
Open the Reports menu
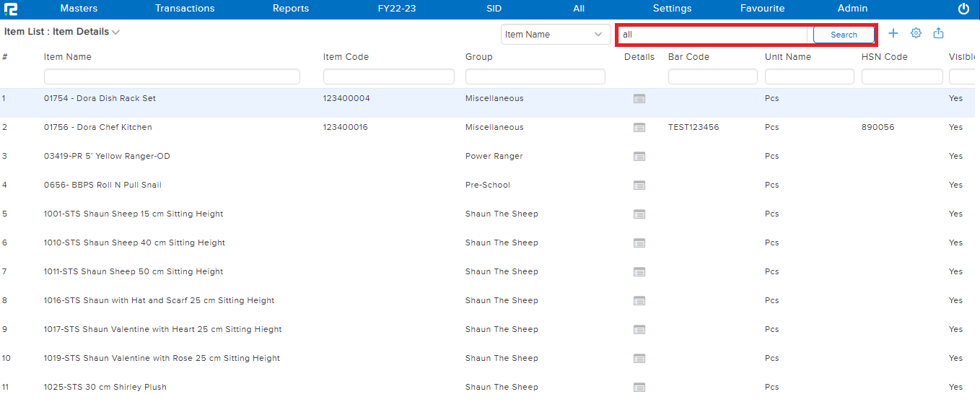click(290, 9)
